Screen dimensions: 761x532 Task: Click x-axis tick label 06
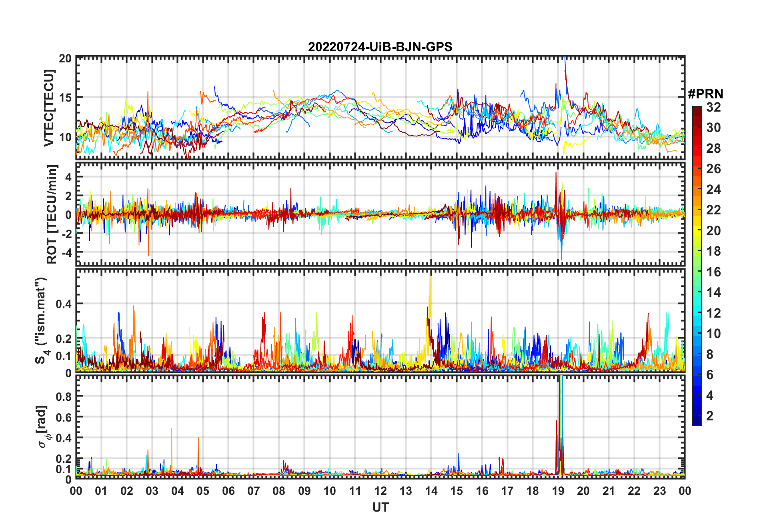[x=228, y=491]
